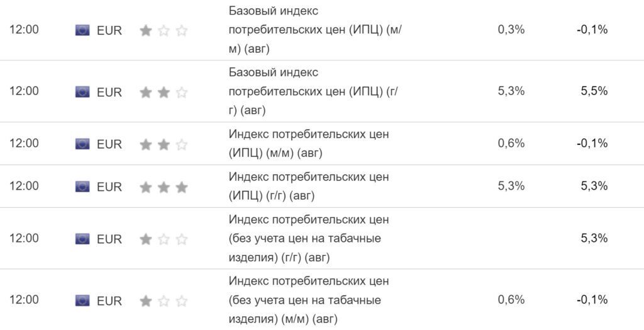Click the one-star rating of Базовый ИПЦ (м/м)

tap(164, 30)
